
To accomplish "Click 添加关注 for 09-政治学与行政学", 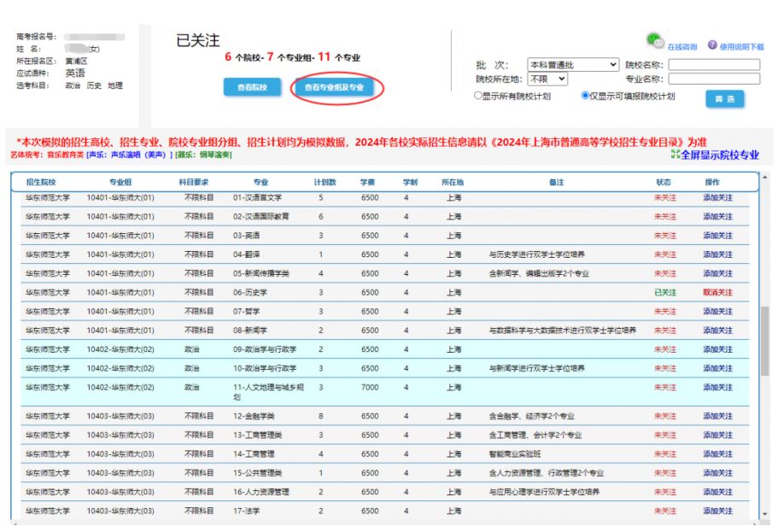I will click(717, 349).
